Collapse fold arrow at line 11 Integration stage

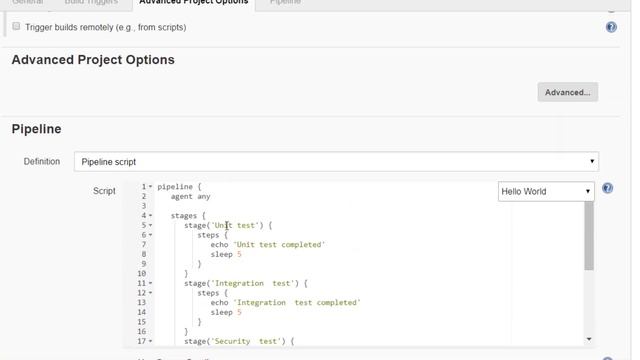(x=150, y=283)
